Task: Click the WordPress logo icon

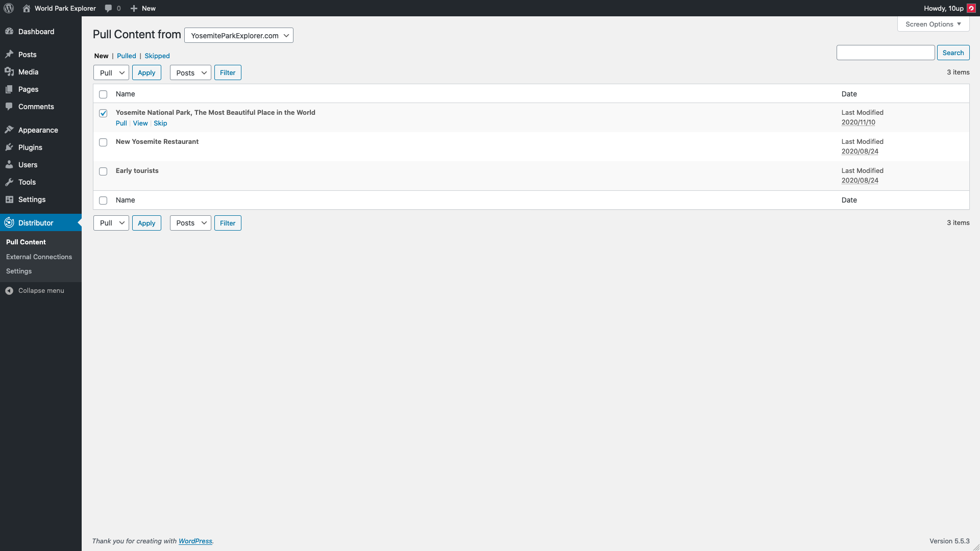Action: tap(9, 8)
